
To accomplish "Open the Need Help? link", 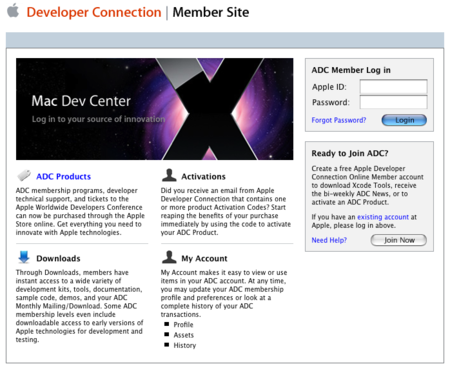I will (x=329, y=240).
